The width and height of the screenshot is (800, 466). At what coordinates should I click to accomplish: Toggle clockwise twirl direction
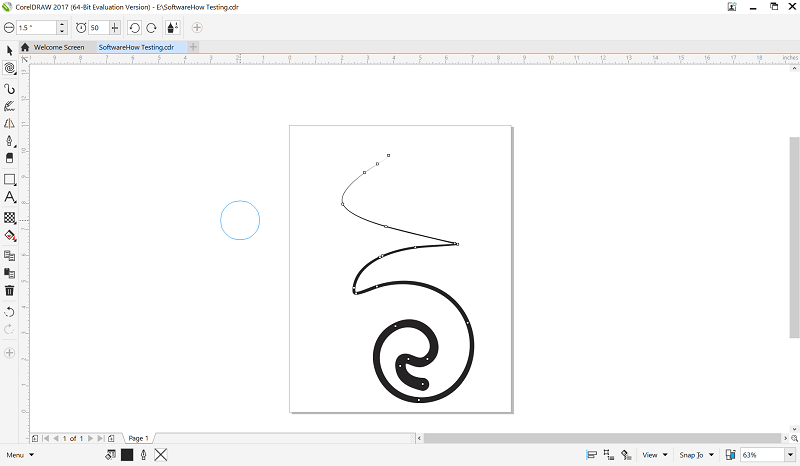(152, 28)
